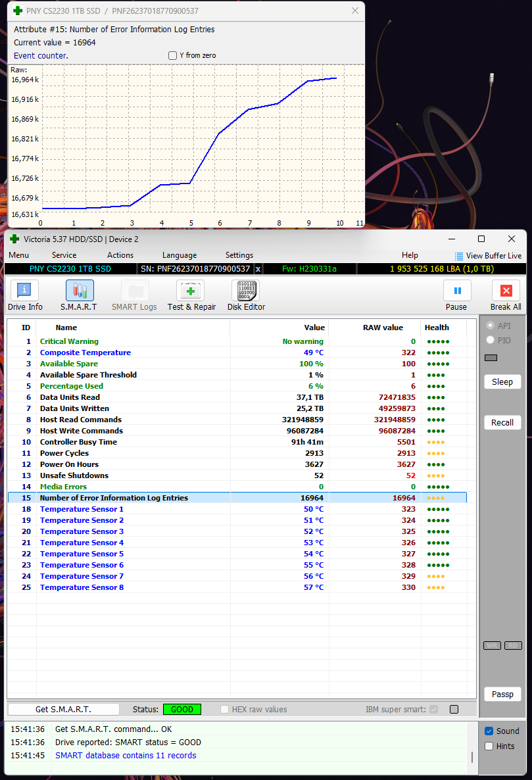Select the Controller Busy Time row
The width and height of the screenshot is (532, 780).
(237, 442)
